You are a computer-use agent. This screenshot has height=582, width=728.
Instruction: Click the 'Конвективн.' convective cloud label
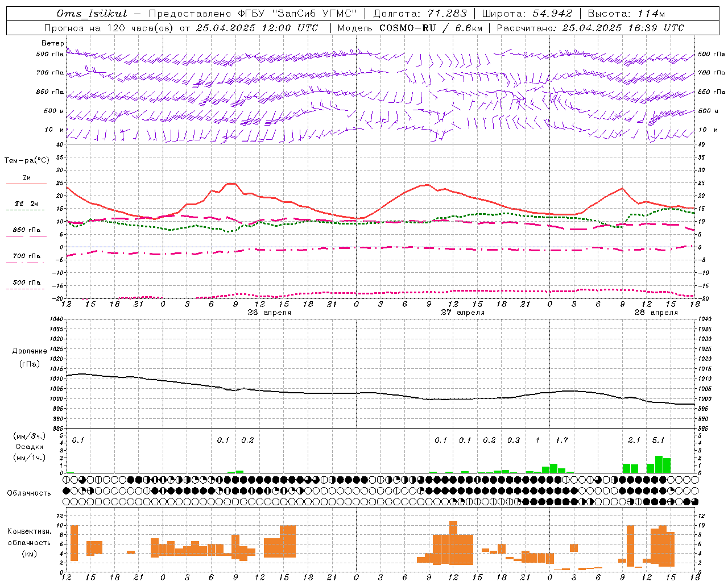[x=29, y=531]
